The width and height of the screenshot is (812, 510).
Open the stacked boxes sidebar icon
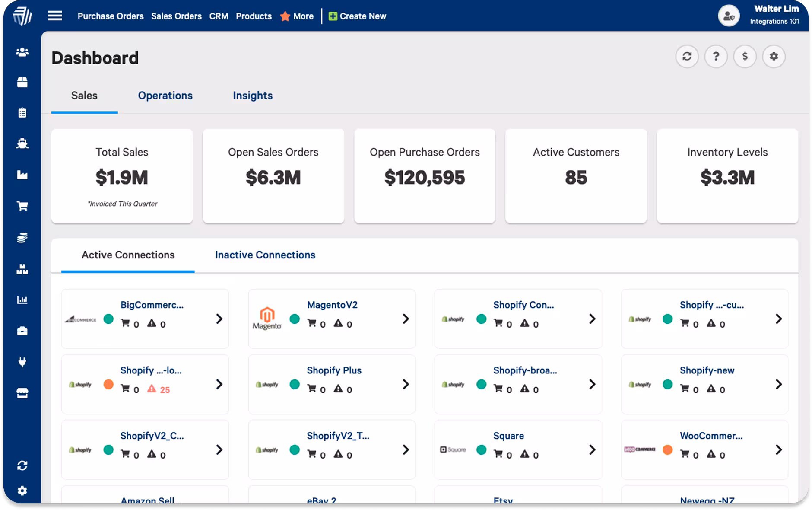tap(22, 269)
